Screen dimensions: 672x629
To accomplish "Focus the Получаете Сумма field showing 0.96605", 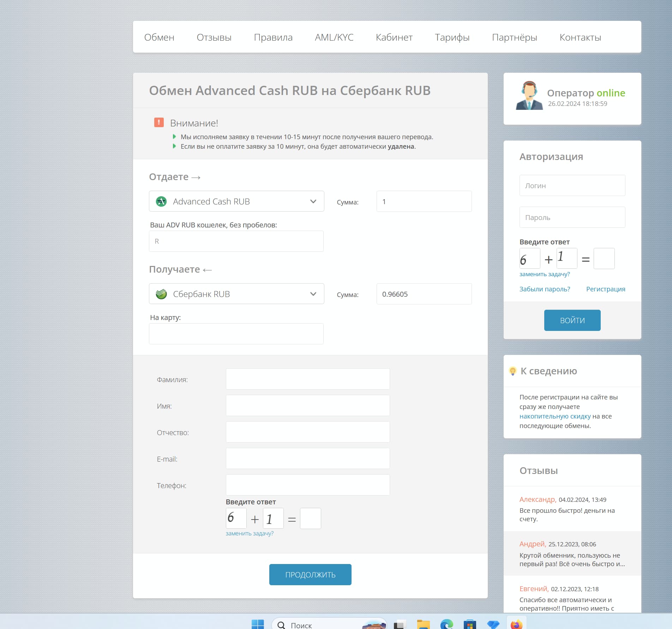I will tap(424, 294).
